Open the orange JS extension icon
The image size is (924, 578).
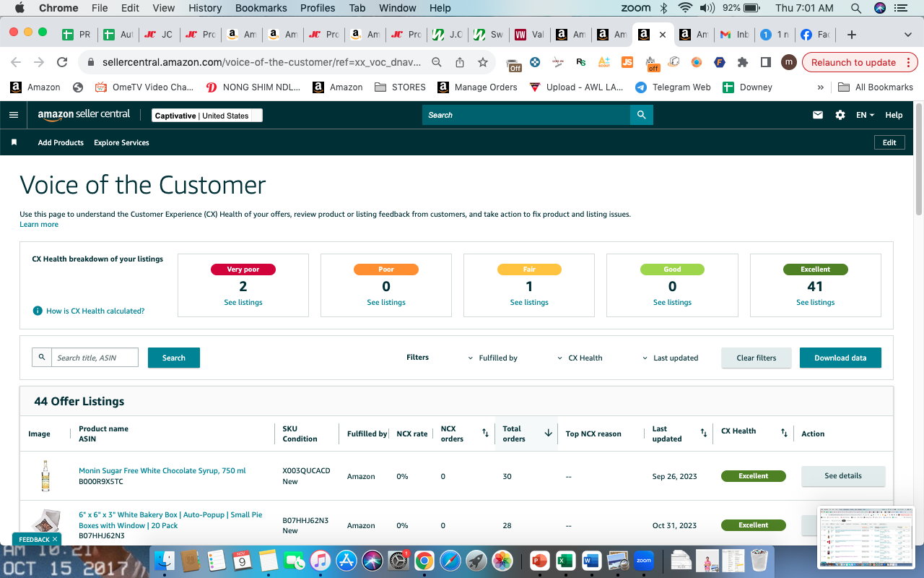click(627, 62)
